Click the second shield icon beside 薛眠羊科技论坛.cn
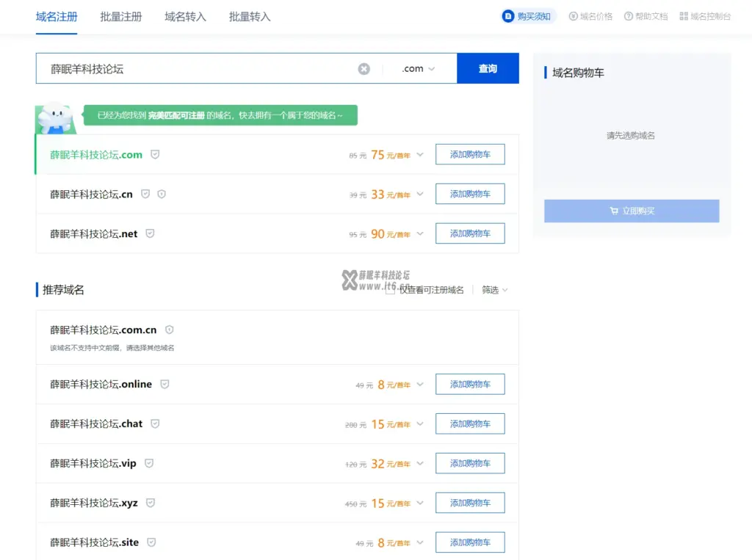The height and width of the screenshot is (560, 752). pos(162,194)
